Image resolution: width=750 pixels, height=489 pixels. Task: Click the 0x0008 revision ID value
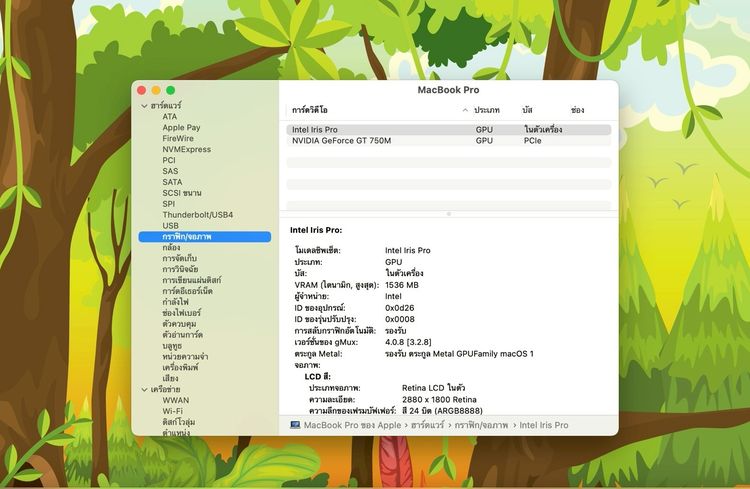(400, 320)
